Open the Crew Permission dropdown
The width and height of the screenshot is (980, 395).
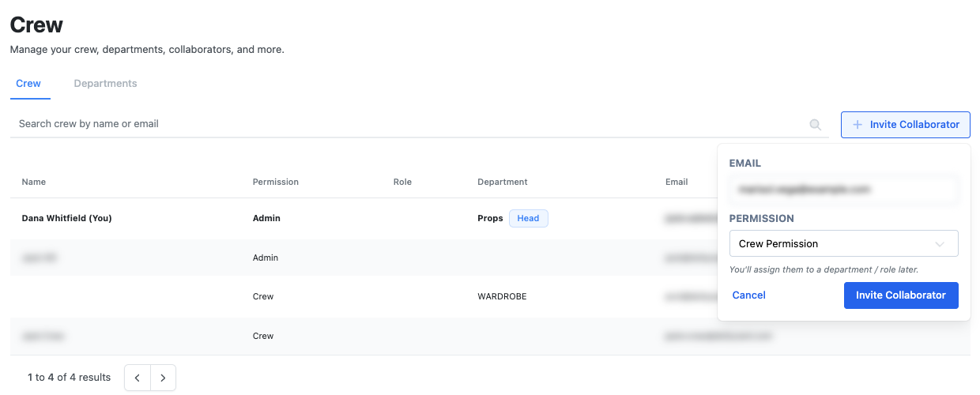[x=843, y=244]
